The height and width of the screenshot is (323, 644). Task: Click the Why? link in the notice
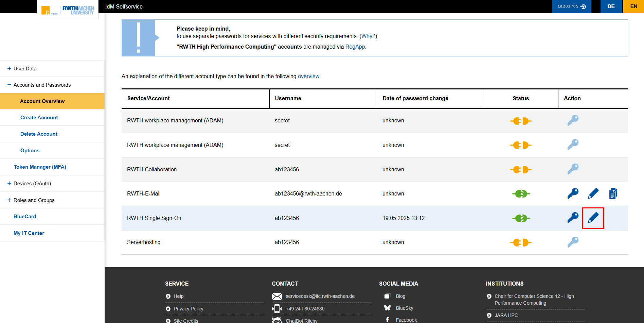click(368, 36)
